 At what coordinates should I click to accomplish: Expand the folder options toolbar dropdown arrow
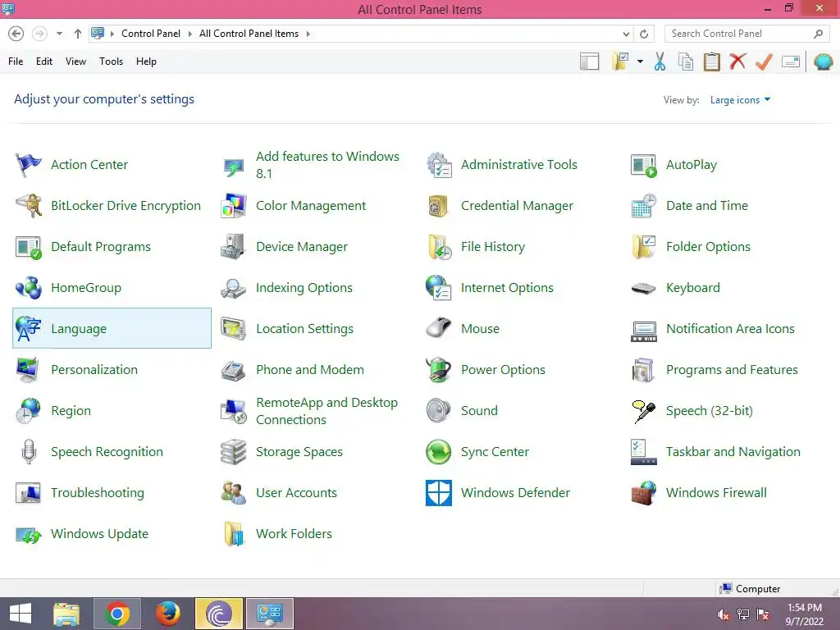point(640,62)
